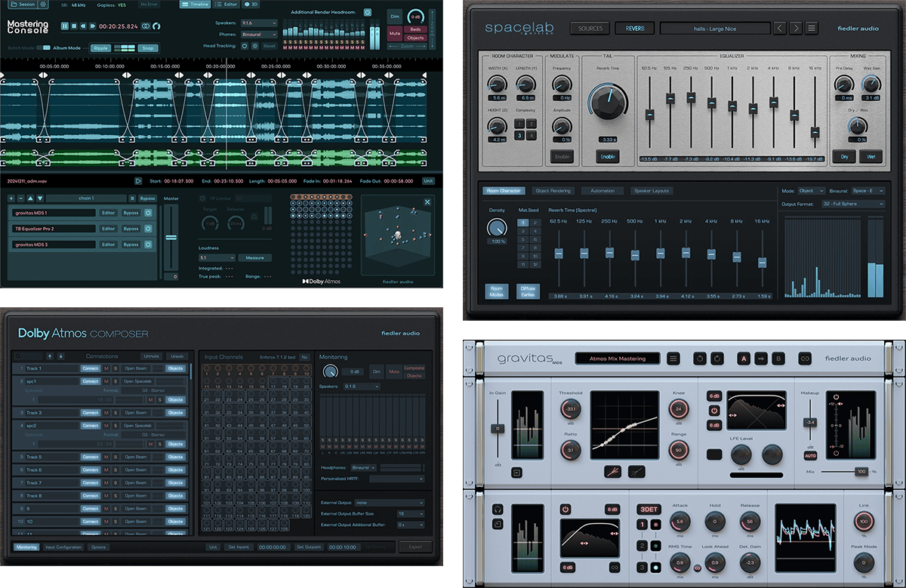This screenshot has width=906, height=588.
Task: Click the head tracking headphone icon
Action: [x=243, y=46]
